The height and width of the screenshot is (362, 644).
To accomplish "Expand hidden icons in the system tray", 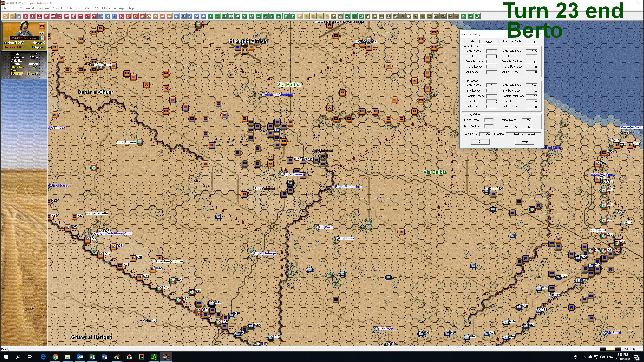I will point(584,357).
